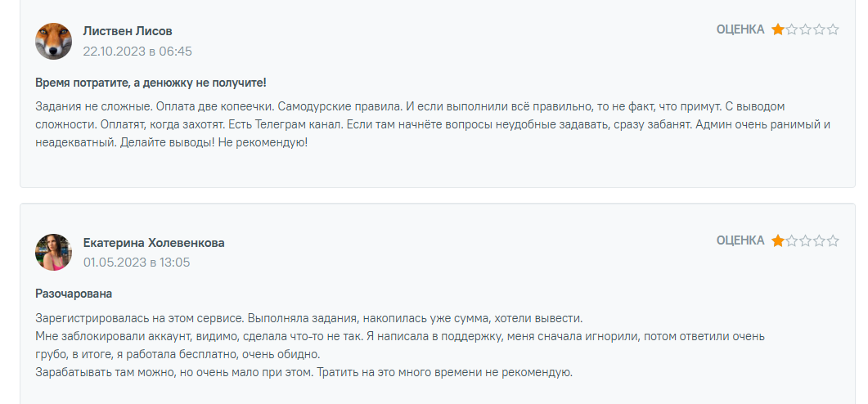Click fourth star in Листвен Лисов's rating
The width and height of the screenshot is (868, 404).
(x=820, y=29)
